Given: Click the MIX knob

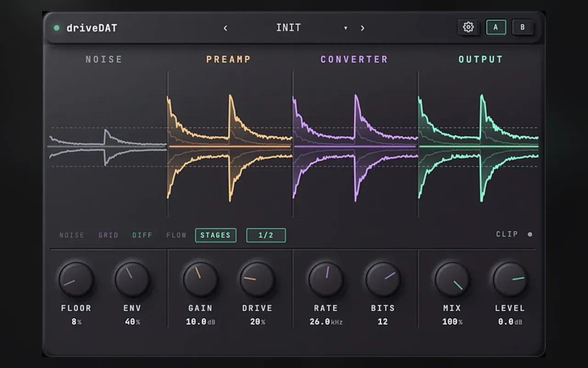Looking at the screenshot, I should [x=452, y=280].
